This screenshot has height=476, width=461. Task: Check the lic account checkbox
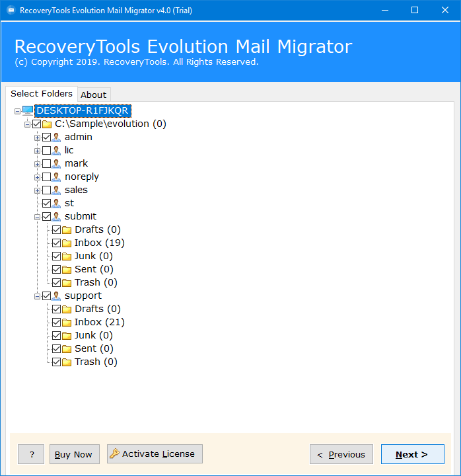coord(46,150)
